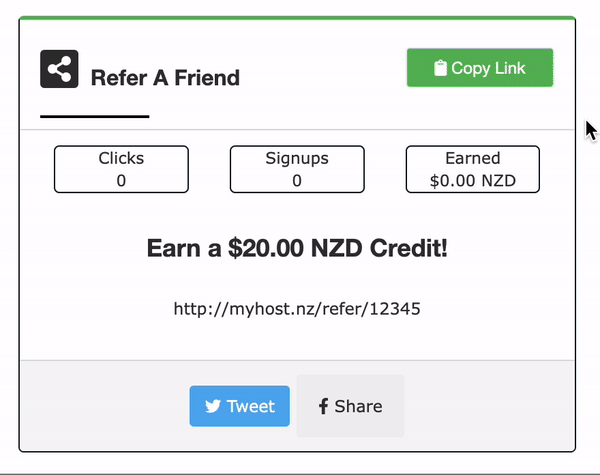Click the Signups count value 0
The image size is (600, 475).
(297, 181)
